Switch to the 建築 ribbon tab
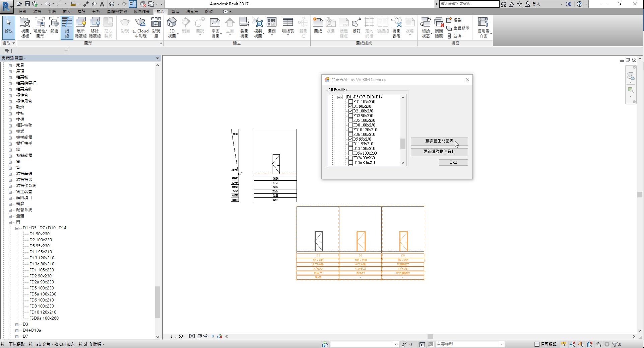Screen dimensions: 644x348 [x=22, y=11]
